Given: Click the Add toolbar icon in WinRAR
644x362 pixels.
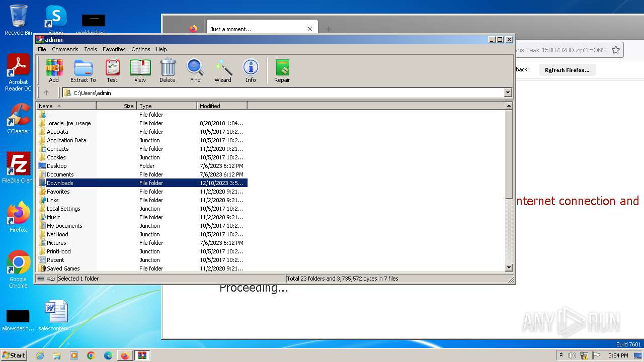Looking at the screenshot, I should tap(54, 70).
